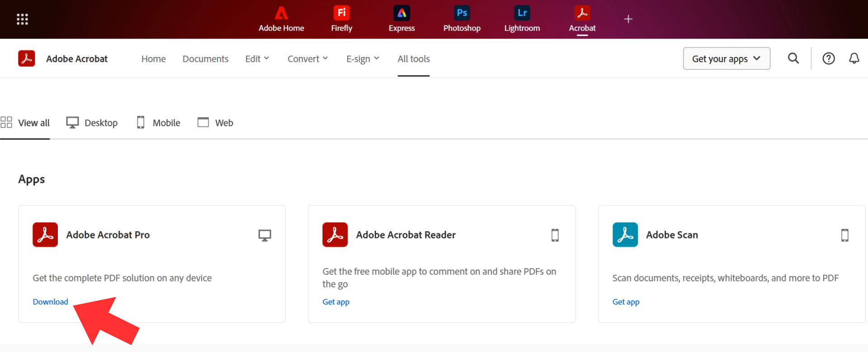Screen dimensions: 868x352
Task: Click Get app link for Acrobat Reader
Action: (x=336, y=302)
